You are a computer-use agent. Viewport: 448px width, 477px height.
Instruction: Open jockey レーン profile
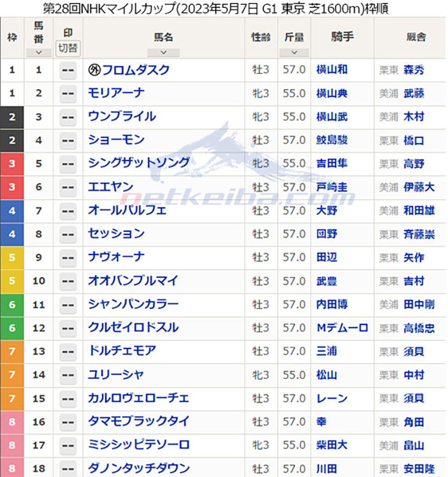point(332,398)
